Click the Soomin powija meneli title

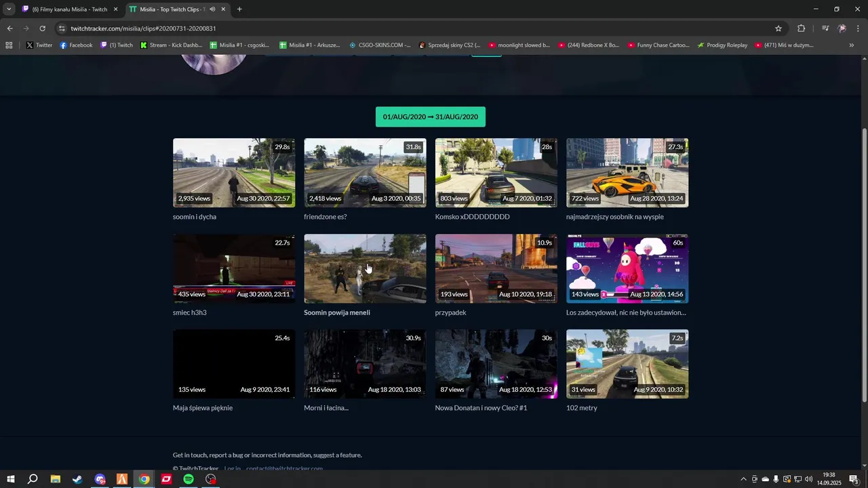(337, 312)
